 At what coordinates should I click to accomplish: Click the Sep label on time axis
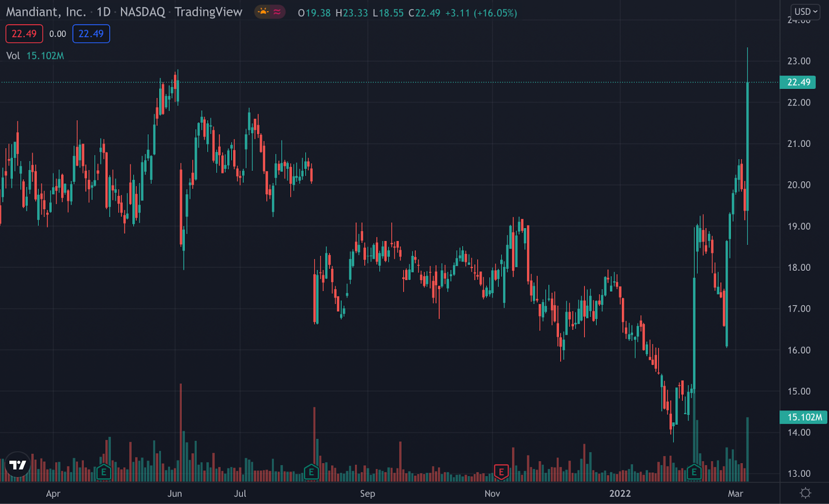click(x=367, y=494)
